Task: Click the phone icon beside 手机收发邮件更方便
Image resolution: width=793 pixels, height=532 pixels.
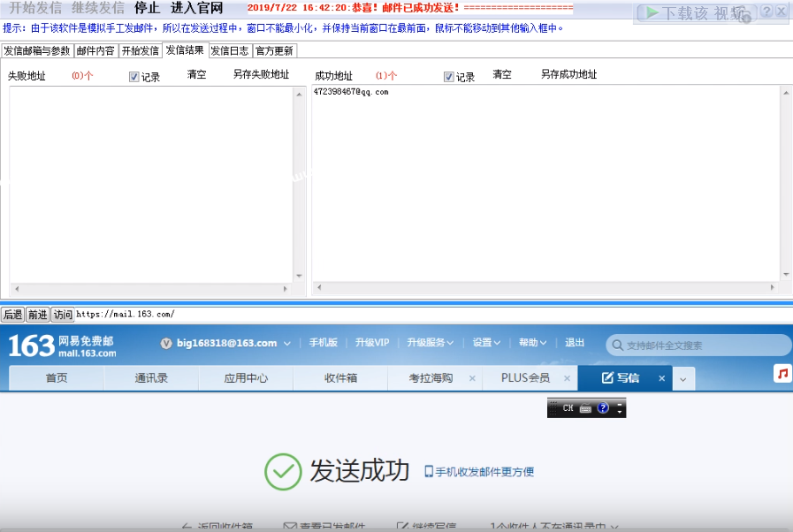Action: click(x=429, y=471)
